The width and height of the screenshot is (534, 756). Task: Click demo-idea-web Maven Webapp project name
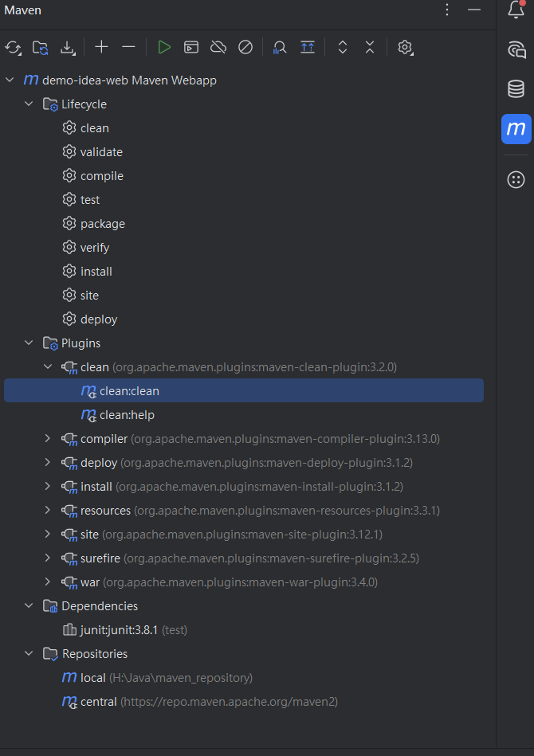[x=129, y=80]
